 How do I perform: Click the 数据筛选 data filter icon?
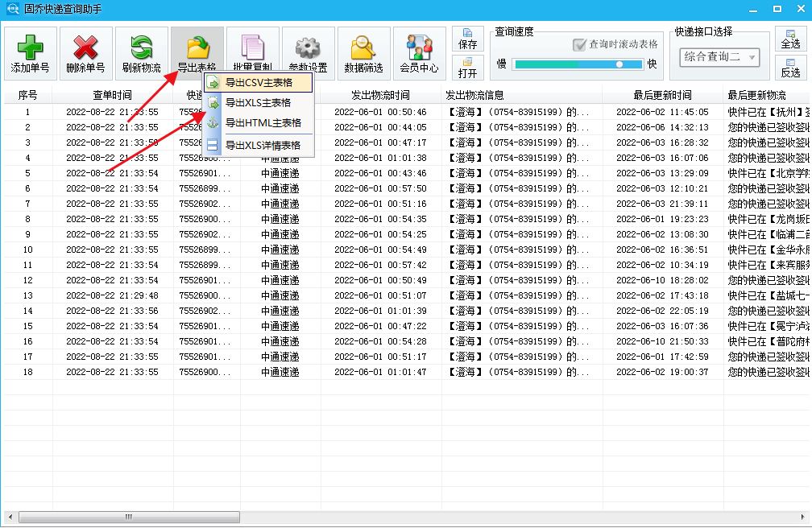[362, 51]
